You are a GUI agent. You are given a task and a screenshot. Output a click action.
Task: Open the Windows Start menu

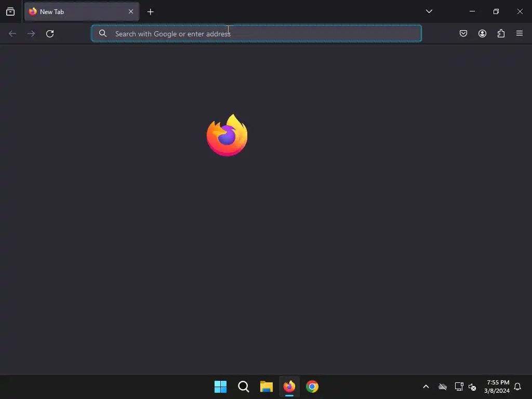tap(220, 387)
